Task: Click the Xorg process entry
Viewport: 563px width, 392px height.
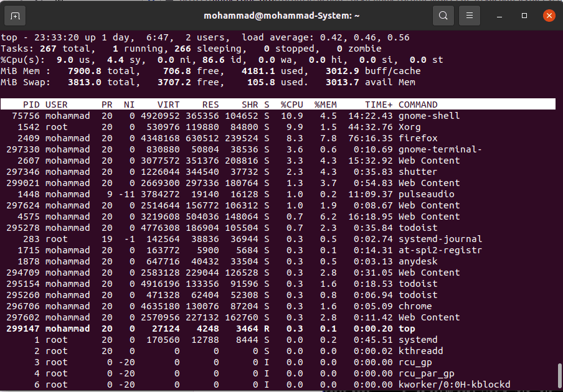Action: click(x=409, y=127)
